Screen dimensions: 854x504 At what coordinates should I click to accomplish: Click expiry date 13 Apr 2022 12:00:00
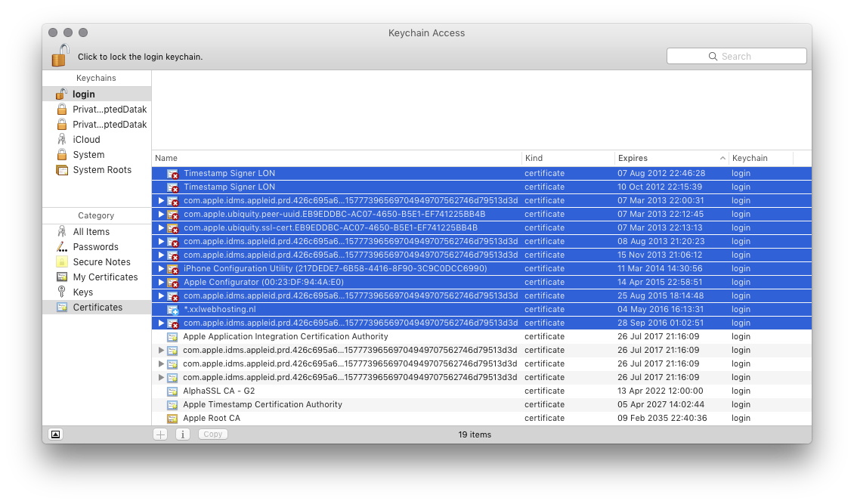[660, 391]
